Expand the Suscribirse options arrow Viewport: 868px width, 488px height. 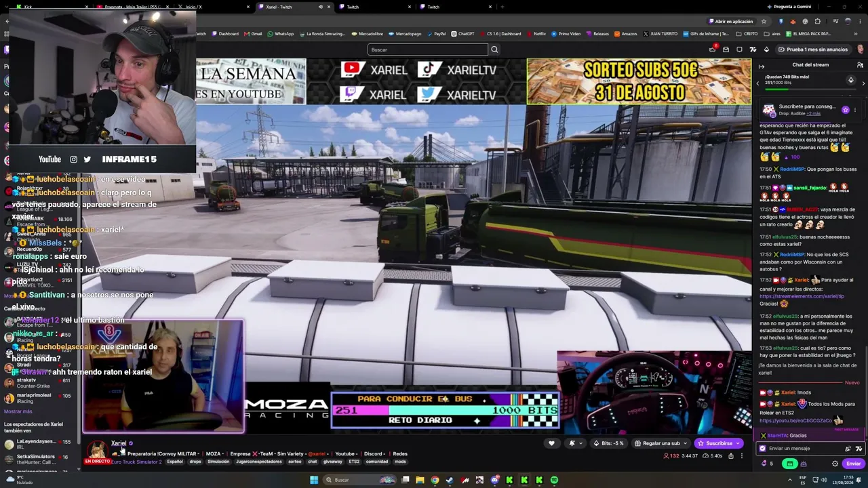pos(739,443)
